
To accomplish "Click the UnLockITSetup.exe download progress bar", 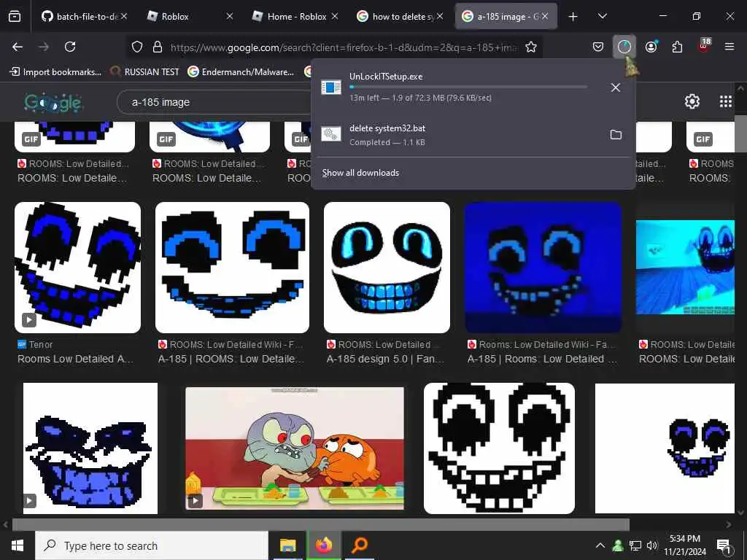I will (468, 87).
